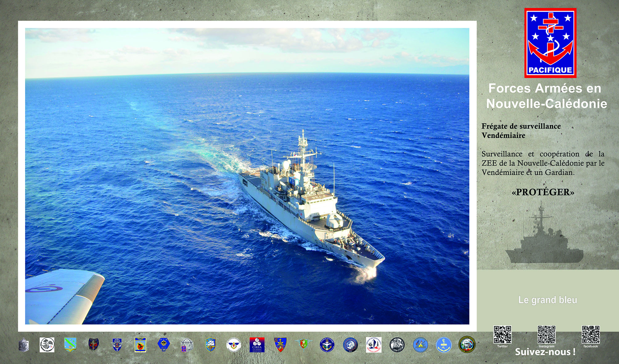Click the sailing ship crest emblem

210,345
